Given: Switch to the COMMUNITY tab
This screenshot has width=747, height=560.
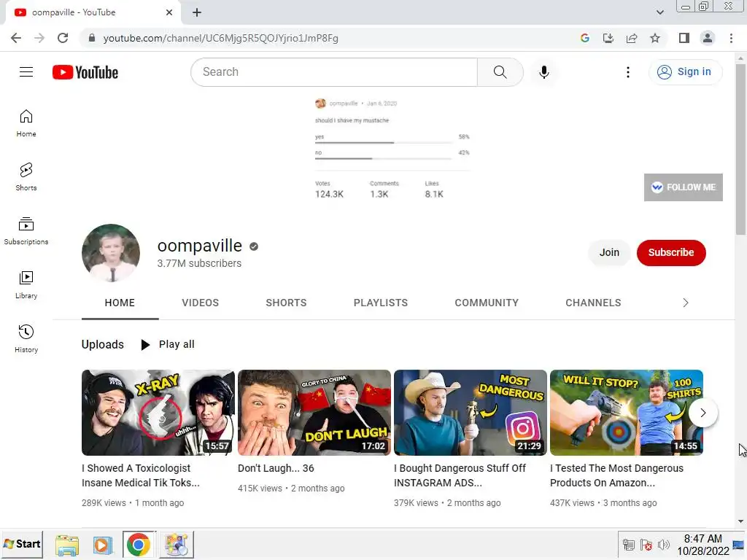Looking at the screenshot, I should [x=487, y=303].
